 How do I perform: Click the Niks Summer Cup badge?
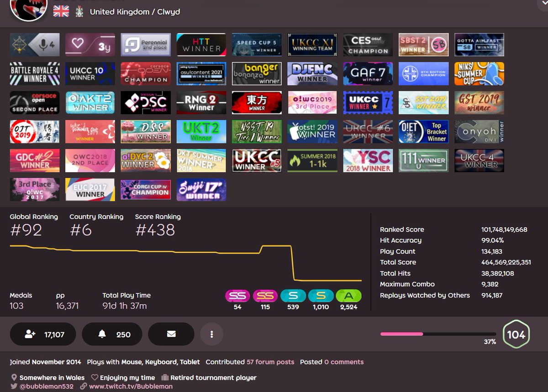[479, 74]
